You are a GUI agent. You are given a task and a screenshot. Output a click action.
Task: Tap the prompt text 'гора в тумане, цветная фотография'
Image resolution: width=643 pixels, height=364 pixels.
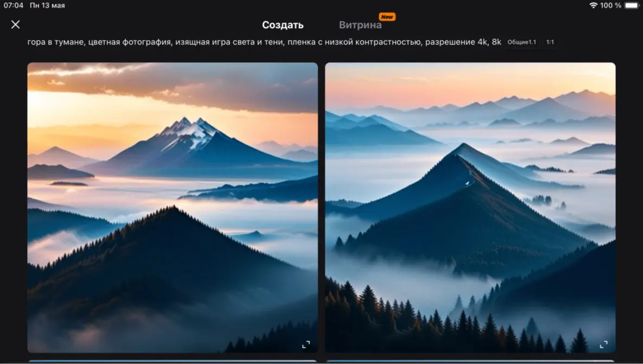99,42
